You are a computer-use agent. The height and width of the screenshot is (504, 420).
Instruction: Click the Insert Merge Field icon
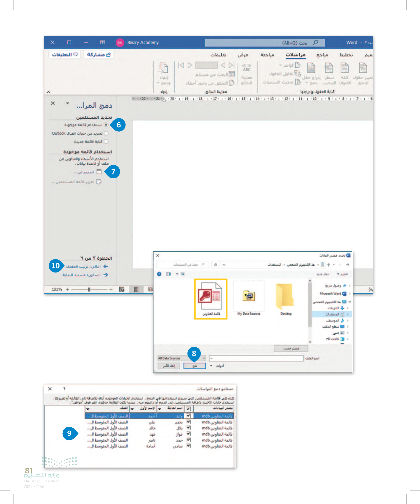click(x=311, y=68)
